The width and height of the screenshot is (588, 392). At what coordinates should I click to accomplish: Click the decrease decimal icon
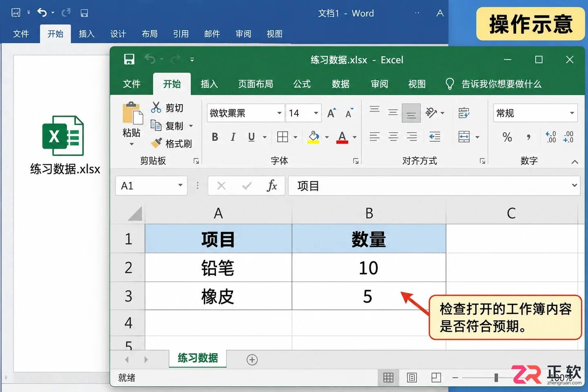point(568,137)
